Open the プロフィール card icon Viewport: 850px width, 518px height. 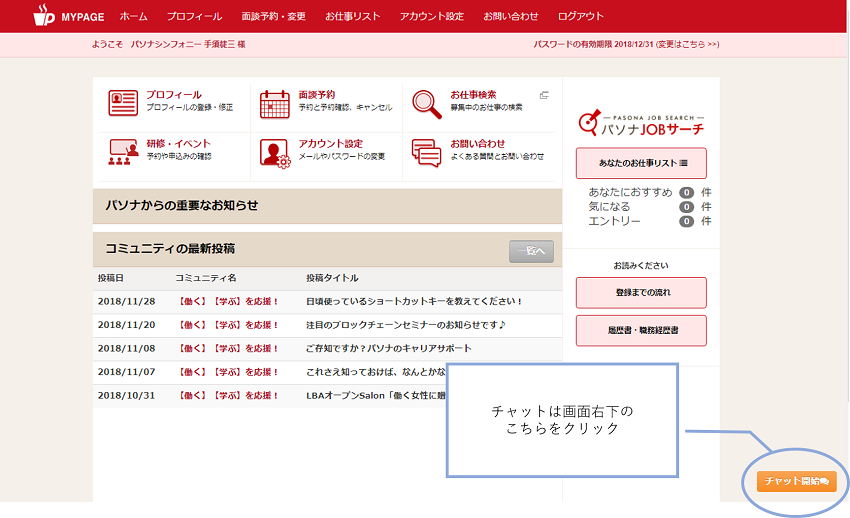coord(123,103)
